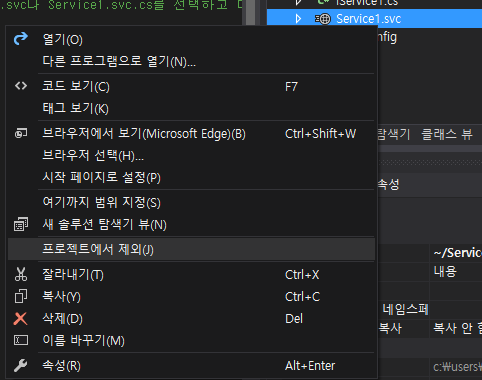This screenshot has height=380, width=482.
Task: Select 삭제(D) menu entry
Action: coord(191,319)
